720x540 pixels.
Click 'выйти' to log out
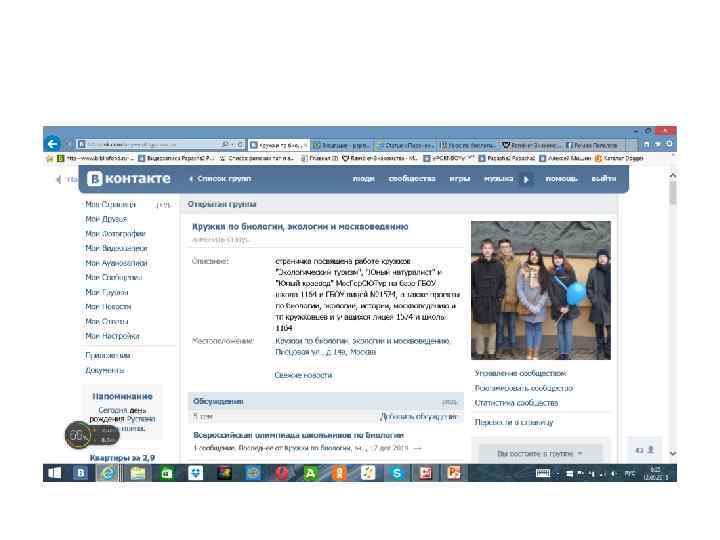[604, 179]
